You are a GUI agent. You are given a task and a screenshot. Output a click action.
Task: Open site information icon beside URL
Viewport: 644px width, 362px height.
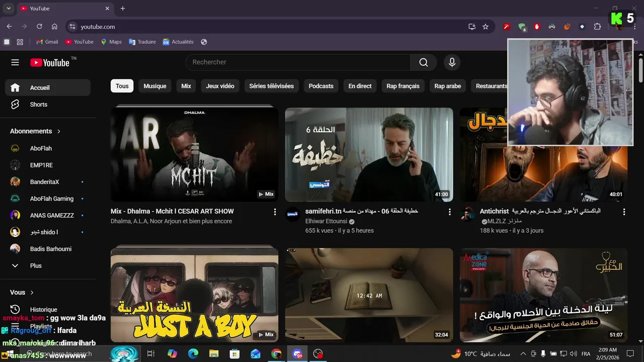coord(72,27)
